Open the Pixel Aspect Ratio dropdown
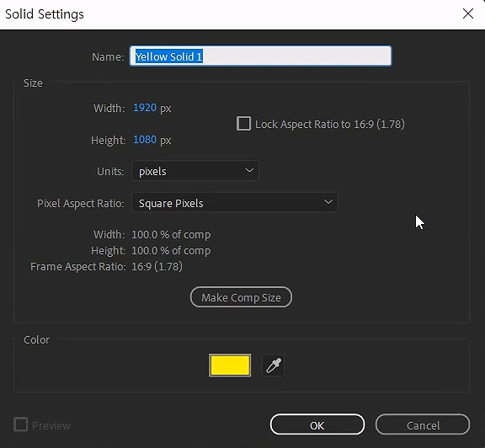Viewport: 485px width, 448px height. point(235,203)
